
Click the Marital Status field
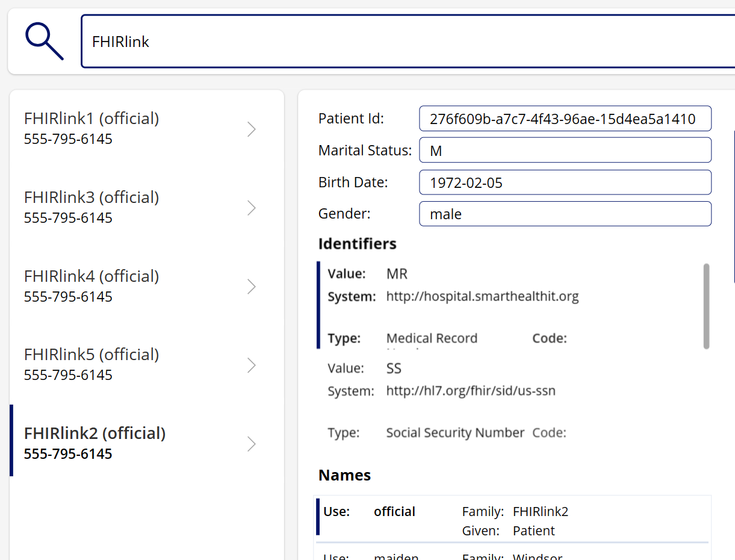(565, 150)
